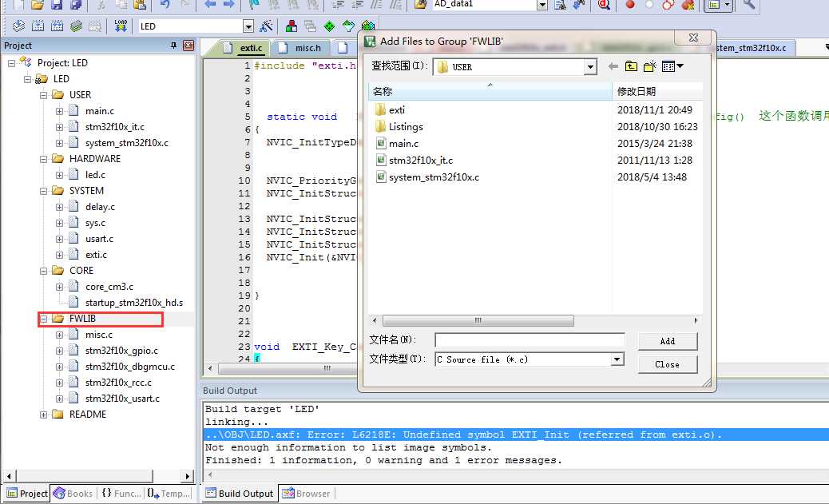This screenshot has height=504, width=829.
Task: Click the Save All toolbar icon
Action: coord(76,5)
